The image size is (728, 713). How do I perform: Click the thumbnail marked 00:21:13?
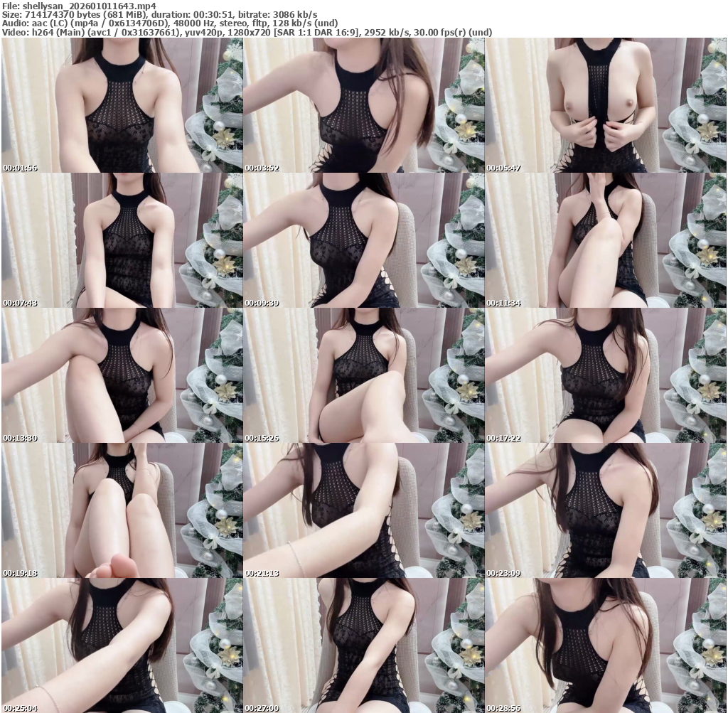click(363, 510)
